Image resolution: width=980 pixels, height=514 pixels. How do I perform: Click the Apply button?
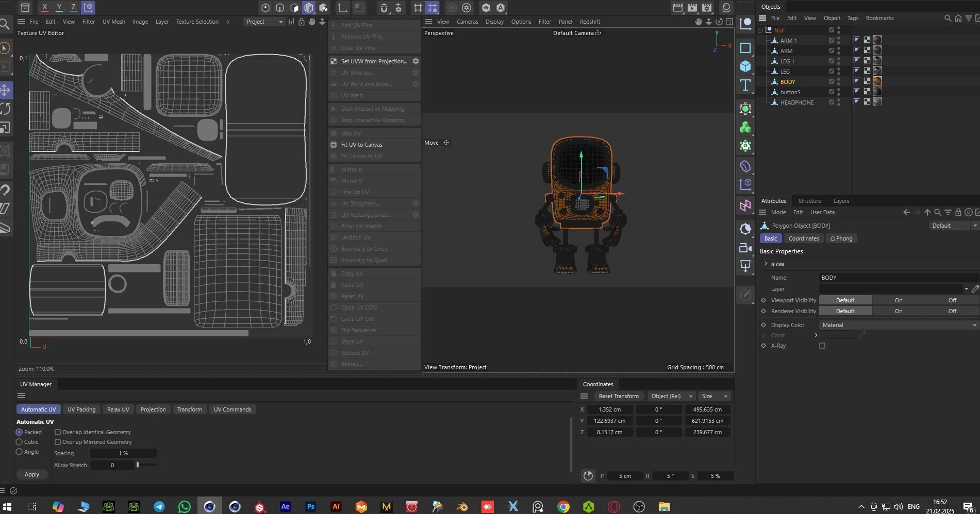(x=32, y=474)
